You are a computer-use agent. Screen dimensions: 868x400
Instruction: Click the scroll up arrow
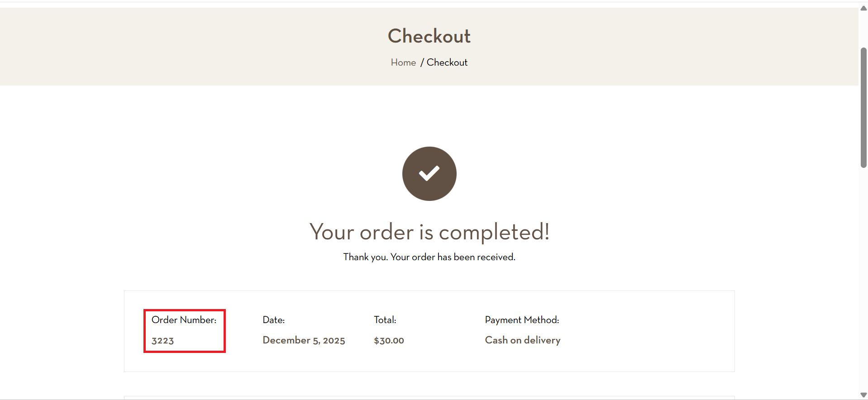pos(863,8)
